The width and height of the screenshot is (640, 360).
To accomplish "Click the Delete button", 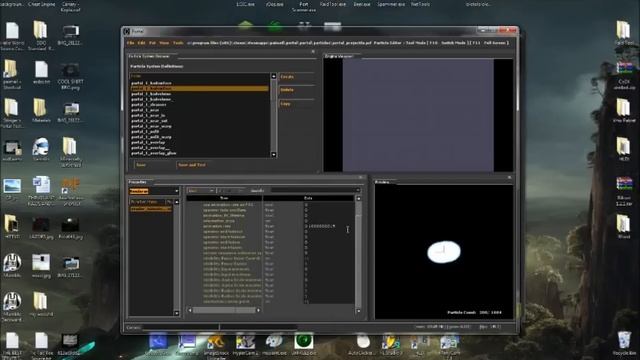I will pyautogui.click(x=296, y=90).
